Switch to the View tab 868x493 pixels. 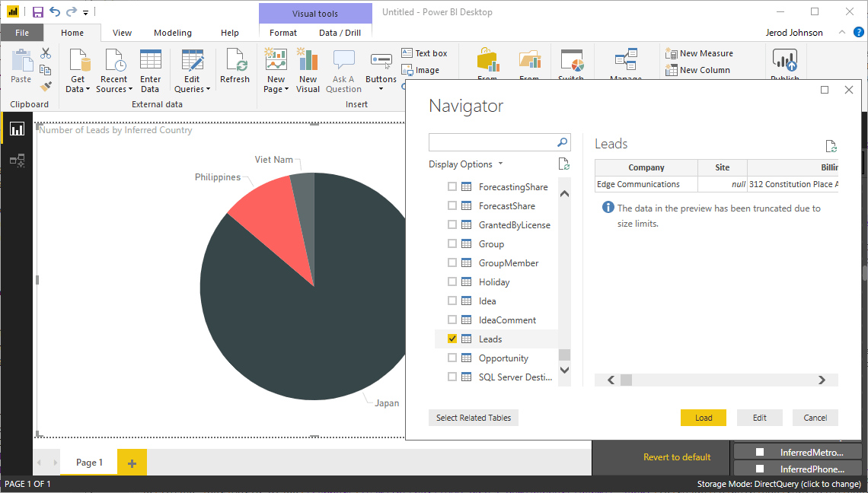tap(122, 33)
